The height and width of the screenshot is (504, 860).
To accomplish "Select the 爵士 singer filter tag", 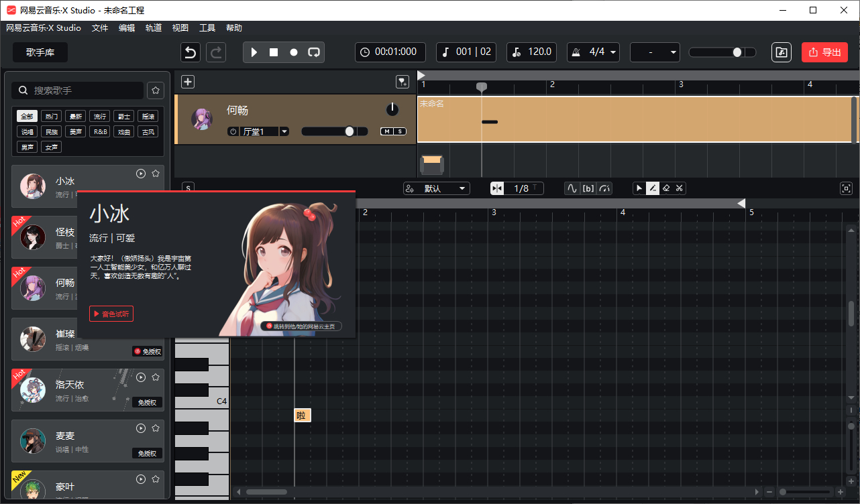I will point(123,117).
